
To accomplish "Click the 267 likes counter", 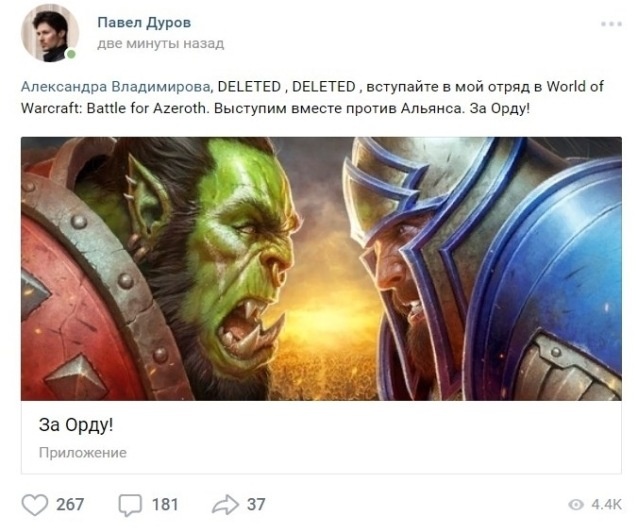I will click(x=70, y=505).
